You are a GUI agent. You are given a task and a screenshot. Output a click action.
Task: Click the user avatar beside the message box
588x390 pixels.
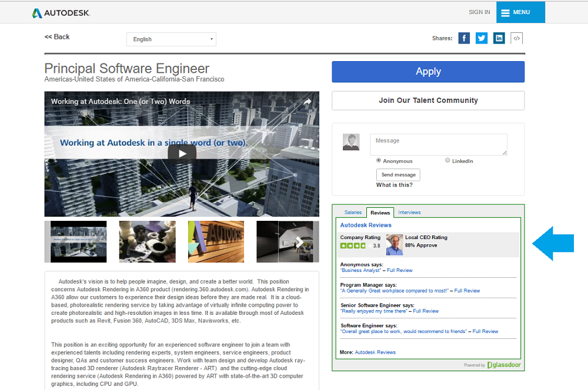coord(351,142)
